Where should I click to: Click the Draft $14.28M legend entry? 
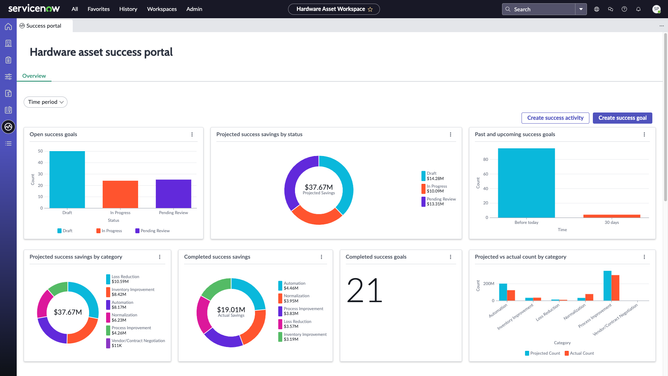[x=433, y=176]
